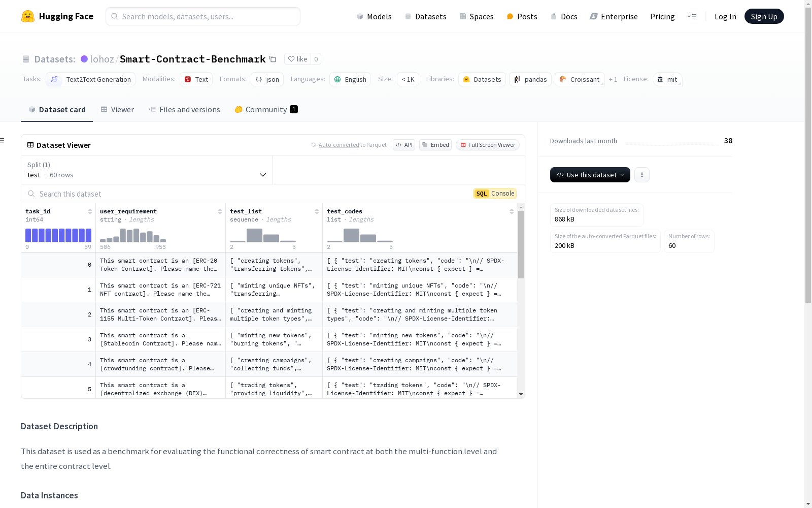Image resolution: width=812 pixels, height=508 pixels.
Task: Click the pandas library tag
Action: [x=530, y=79]
